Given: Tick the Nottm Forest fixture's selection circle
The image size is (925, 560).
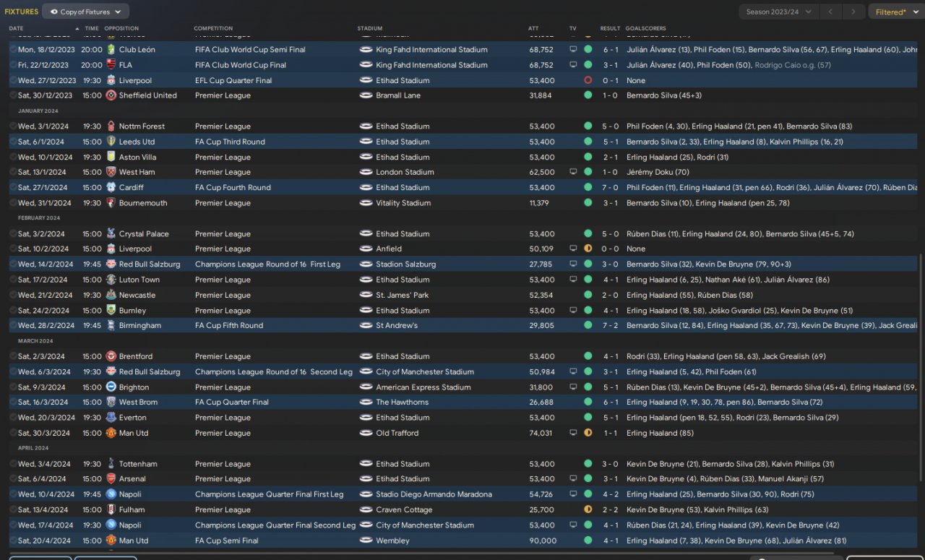Looking at the screenshot, I should tap(12, 126).
